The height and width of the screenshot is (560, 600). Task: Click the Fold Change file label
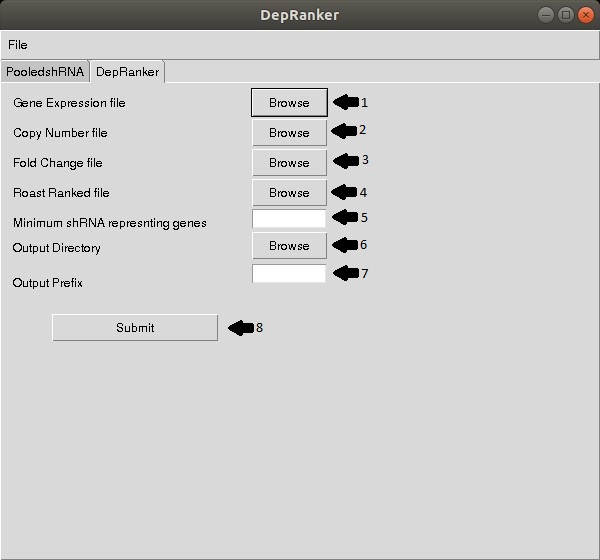pyautogui.click(x=58, y=163)
